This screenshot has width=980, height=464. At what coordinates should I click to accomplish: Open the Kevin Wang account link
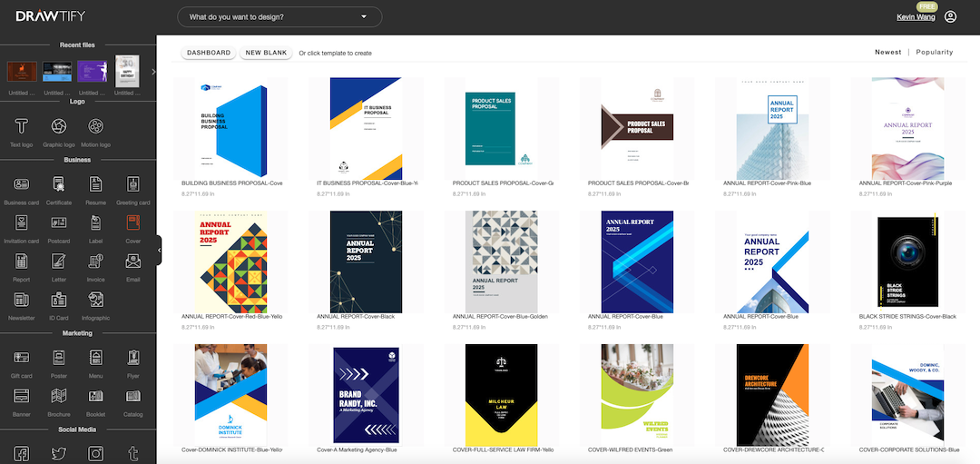(915, 17)
